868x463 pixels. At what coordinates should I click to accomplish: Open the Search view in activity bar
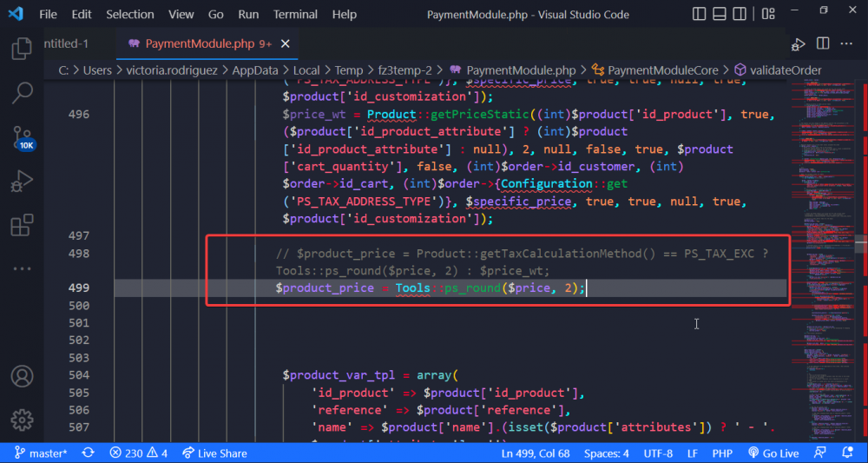click(x=23, y=93)
